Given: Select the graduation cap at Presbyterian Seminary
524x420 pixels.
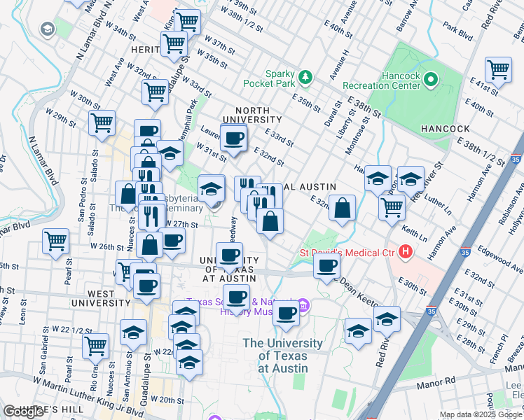Looking at the screenshot, I should click(x=211, y=190).
